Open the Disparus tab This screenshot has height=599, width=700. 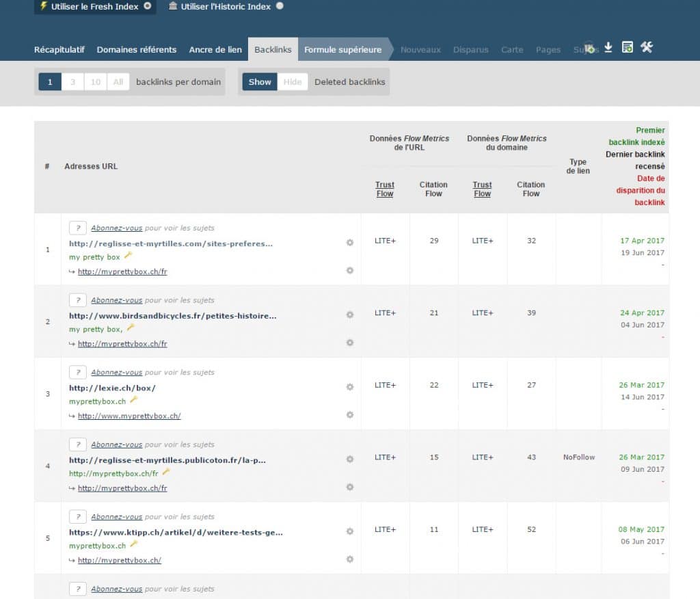(x=470, y=50)
